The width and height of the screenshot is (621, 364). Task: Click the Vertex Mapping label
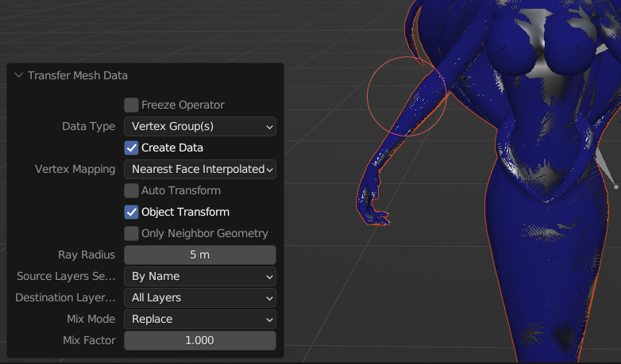(75, 169)
